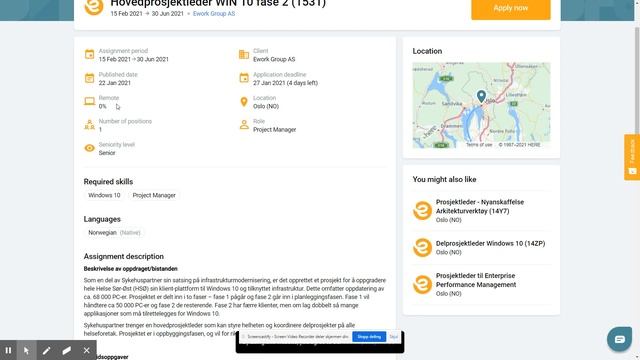The height and width of the screenshot is (360, 640).
Task: Select the eraser tool in recorder toolbar
Action: coord(67,350)
